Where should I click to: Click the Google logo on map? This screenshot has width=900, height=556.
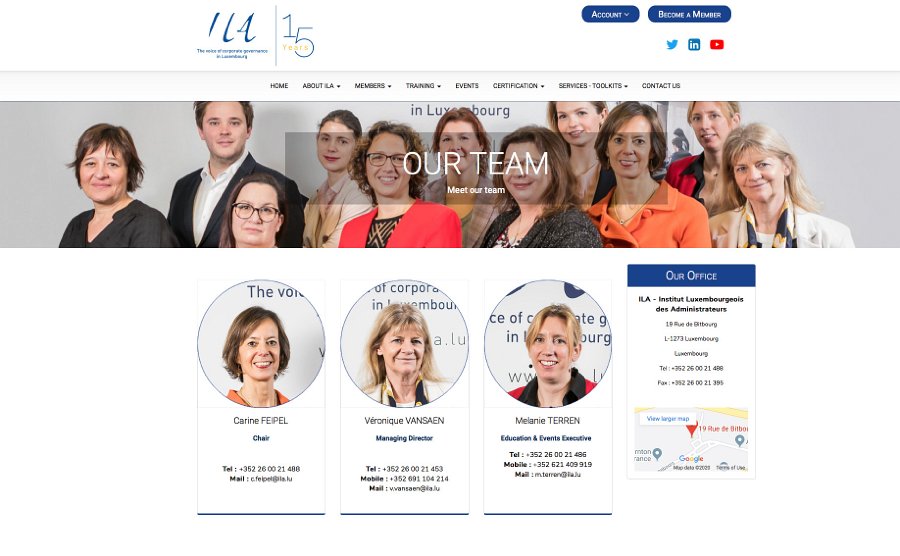[690, 458]
